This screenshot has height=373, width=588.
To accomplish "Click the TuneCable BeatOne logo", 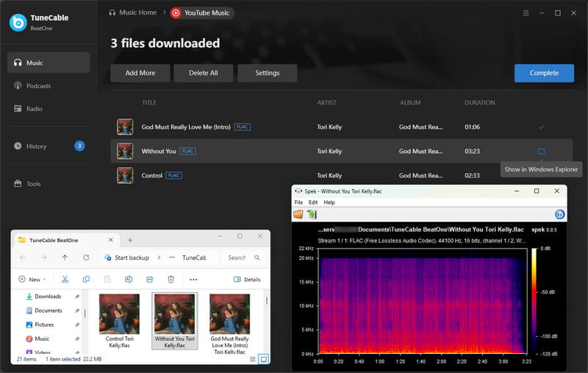I will click(x=18, y=23).
